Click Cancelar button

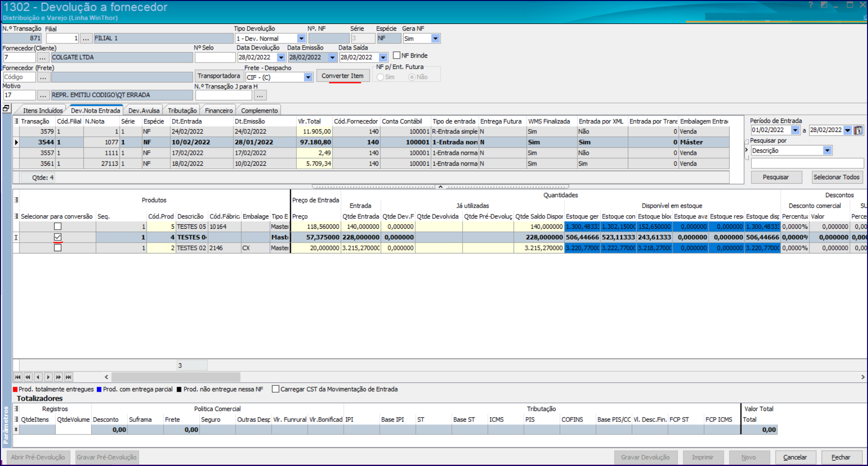[x=795, y=457]
